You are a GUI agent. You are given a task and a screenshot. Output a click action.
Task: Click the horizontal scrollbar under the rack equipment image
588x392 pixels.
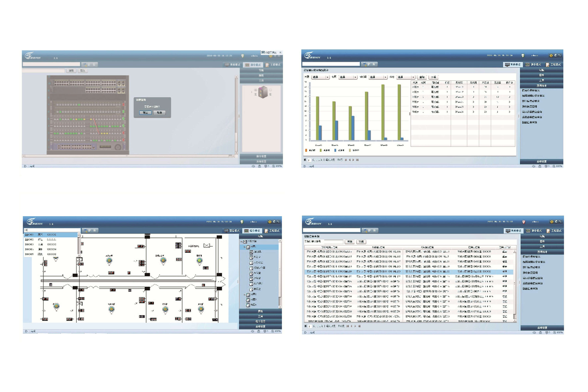pos(128,156)
